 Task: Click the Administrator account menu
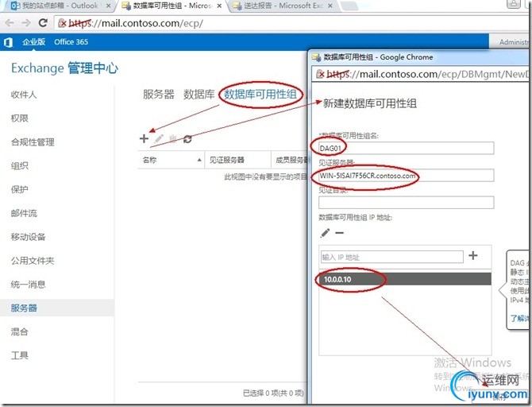tap(514, 42)
